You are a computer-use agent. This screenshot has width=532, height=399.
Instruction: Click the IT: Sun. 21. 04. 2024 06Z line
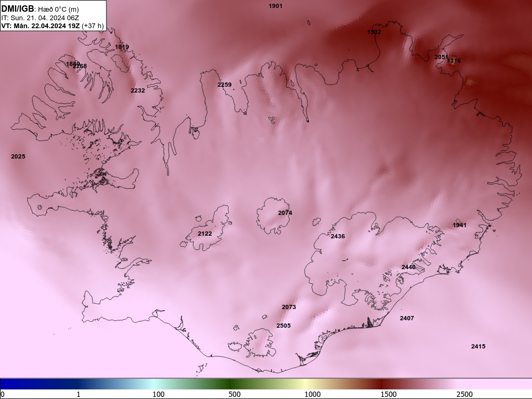[40, 18]
